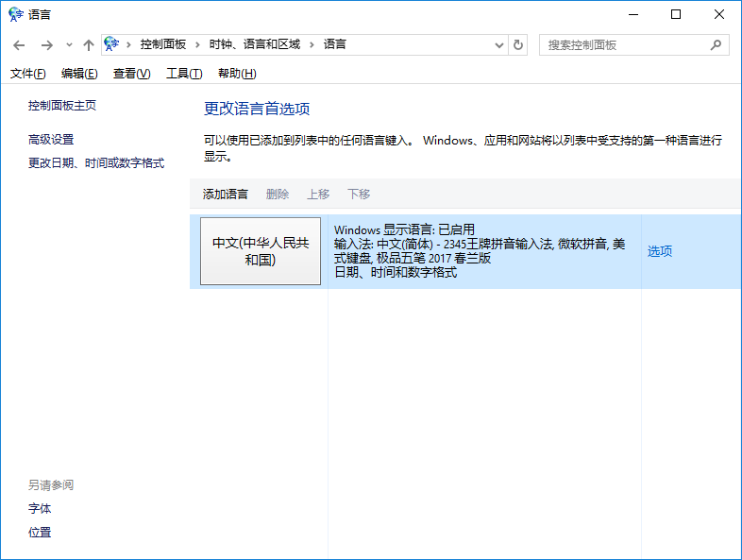Type in the 搜索控制面板 search field
This screenshot has width=742, height=560.
pyautogui.click(x=623, y=44)
